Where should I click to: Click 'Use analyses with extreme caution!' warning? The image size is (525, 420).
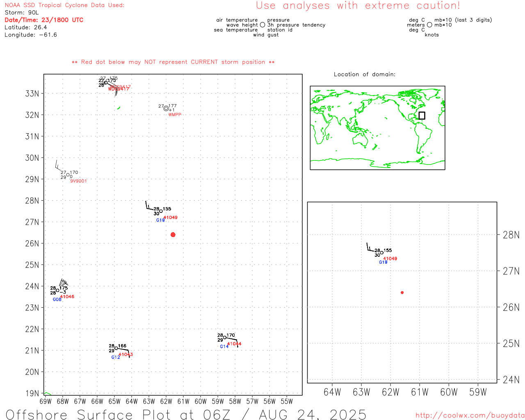pos(358,6)
